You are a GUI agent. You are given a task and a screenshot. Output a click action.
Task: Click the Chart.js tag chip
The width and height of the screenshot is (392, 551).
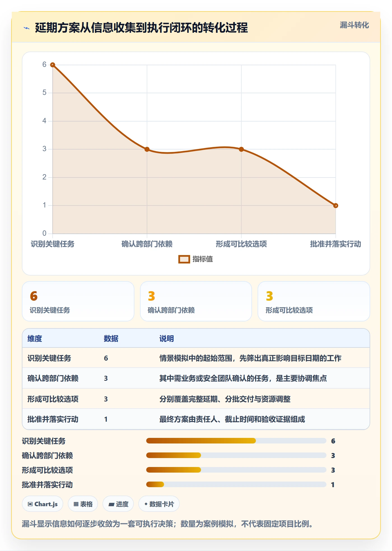click(x=43, y=504)
